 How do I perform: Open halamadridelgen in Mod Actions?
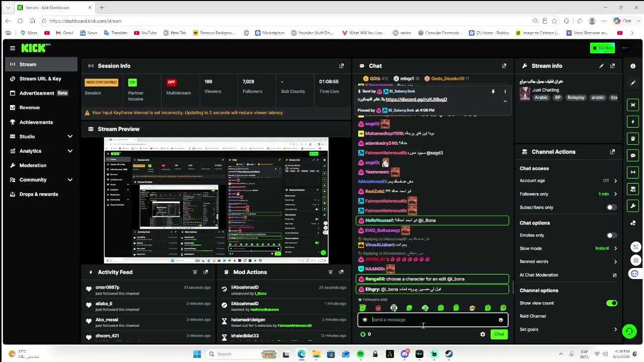248,320
